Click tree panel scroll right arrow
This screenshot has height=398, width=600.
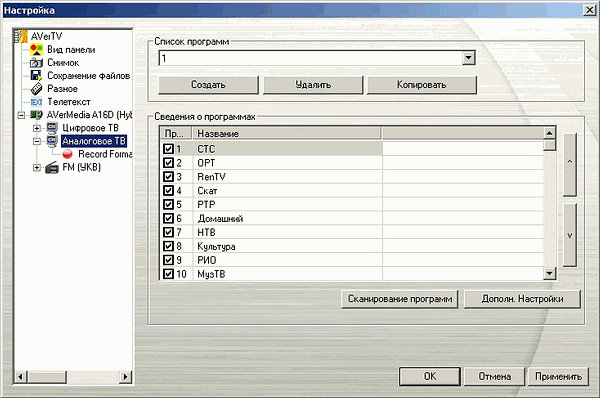click(x=125, y=377)
